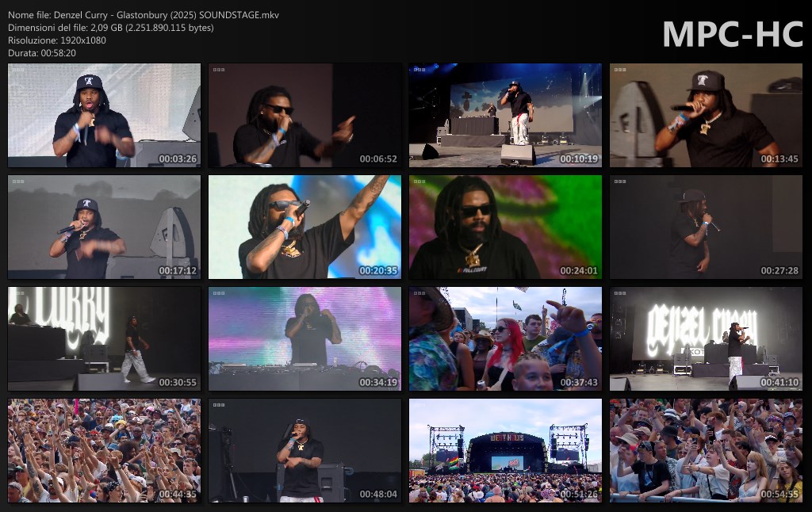
Task: Select the thumbnail stamped 00:17:12
Action: point(104,227)
